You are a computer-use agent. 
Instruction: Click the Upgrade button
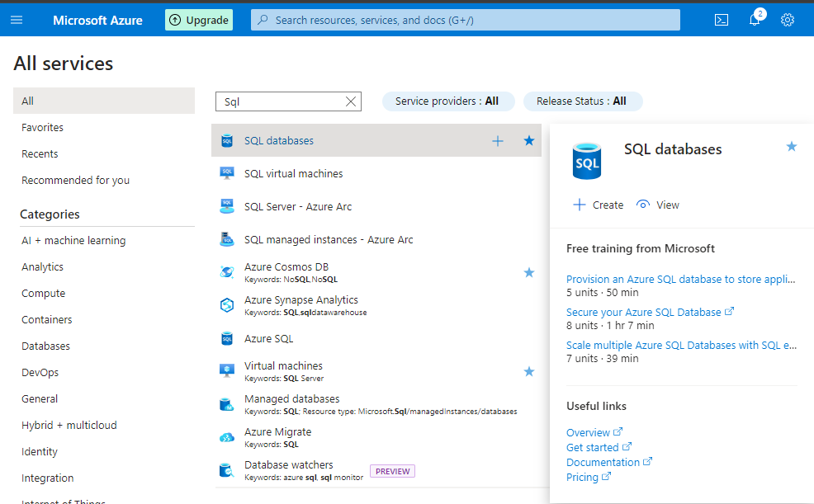pos(199,21)
